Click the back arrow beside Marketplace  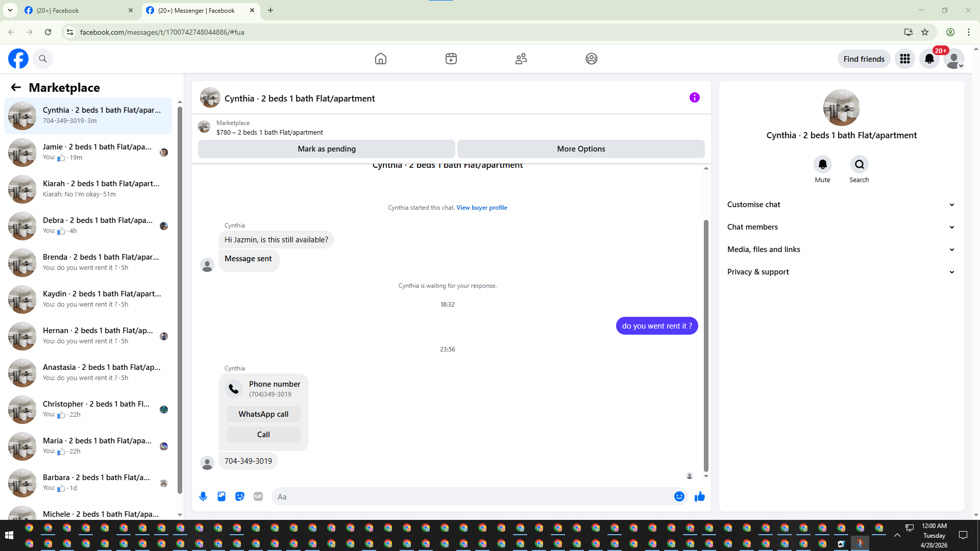click(16, 87)
